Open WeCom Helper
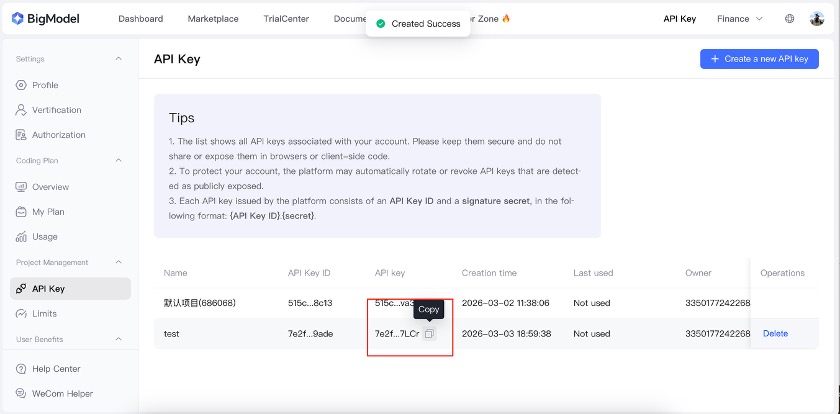This screenshot has width=840, height=414. click(x=60, y=393)
